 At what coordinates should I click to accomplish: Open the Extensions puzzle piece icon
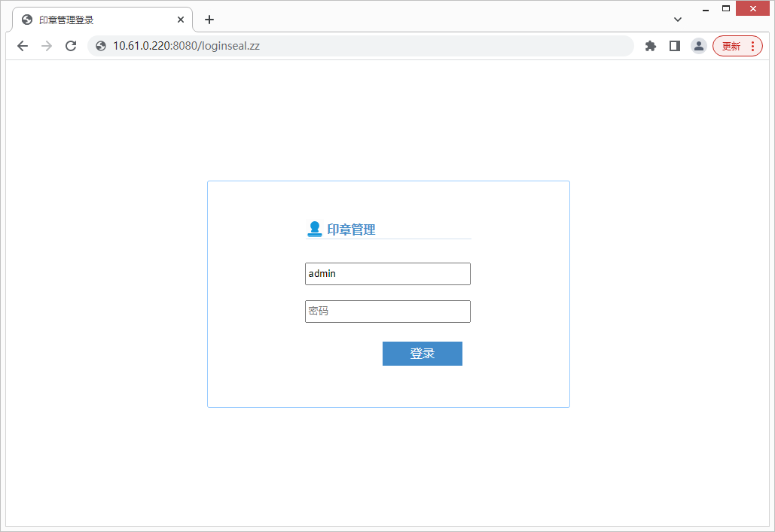[651, 46]
